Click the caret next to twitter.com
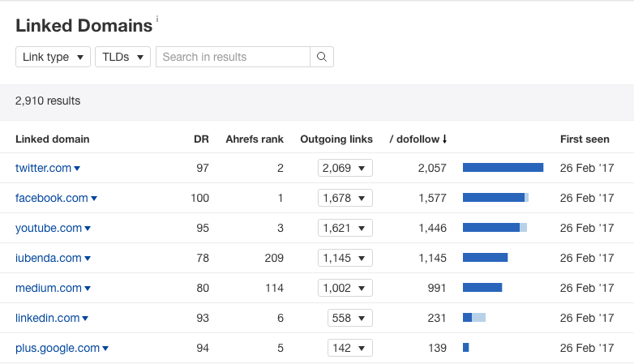This screenshot has height=364, width=634. click(x=77, y=169)
